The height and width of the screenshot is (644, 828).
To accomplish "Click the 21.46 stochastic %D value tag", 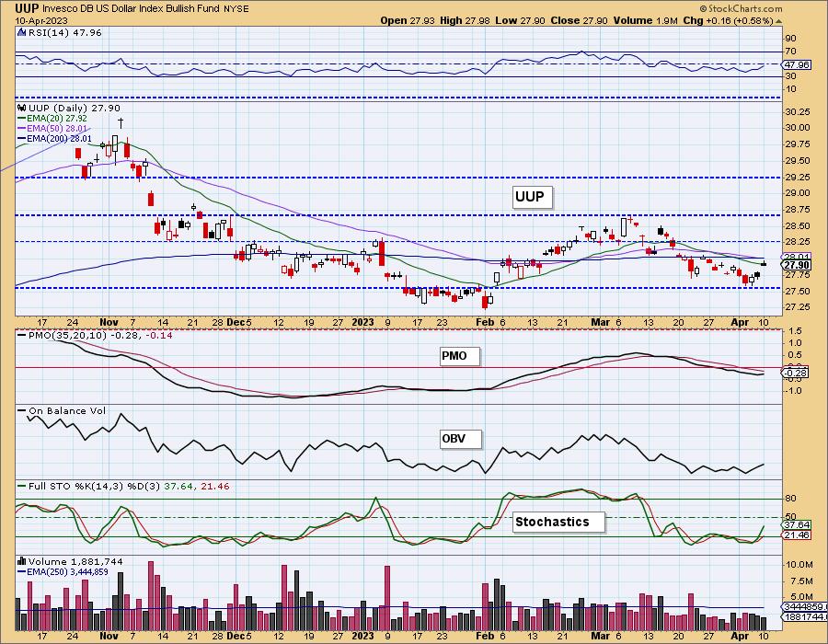I will 797,535.
